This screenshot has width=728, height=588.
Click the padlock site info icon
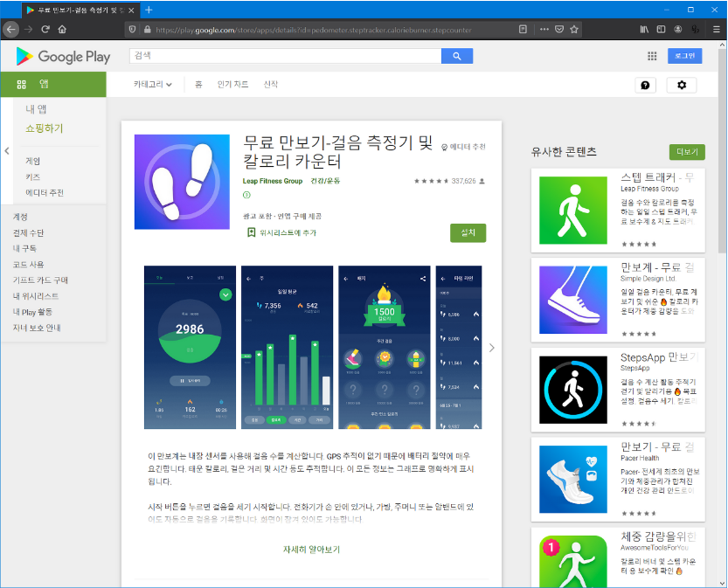[147, 29]
